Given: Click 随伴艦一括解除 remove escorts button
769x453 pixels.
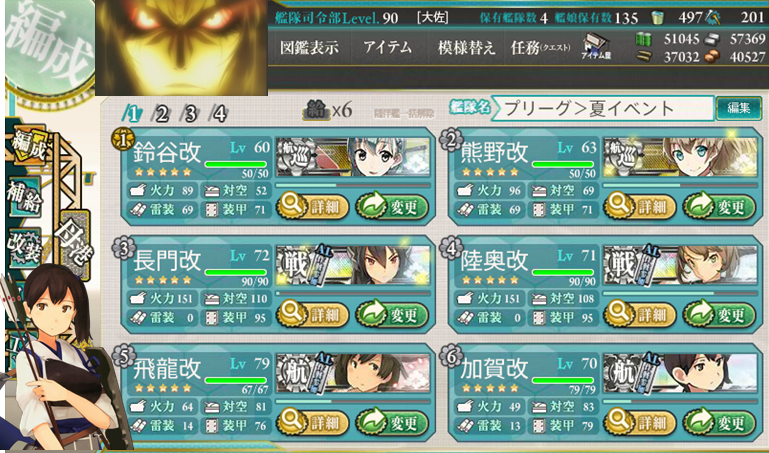Looking at the screenshot, I should pos(404,114).
